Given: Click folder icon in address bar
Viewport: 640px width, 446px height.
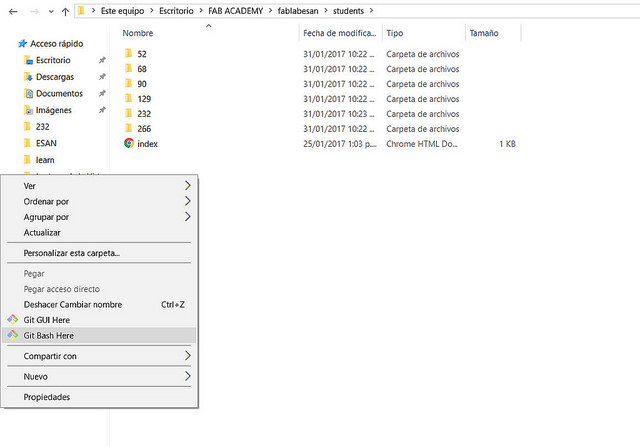Looking at the screenshot, I should pos(81,11).
